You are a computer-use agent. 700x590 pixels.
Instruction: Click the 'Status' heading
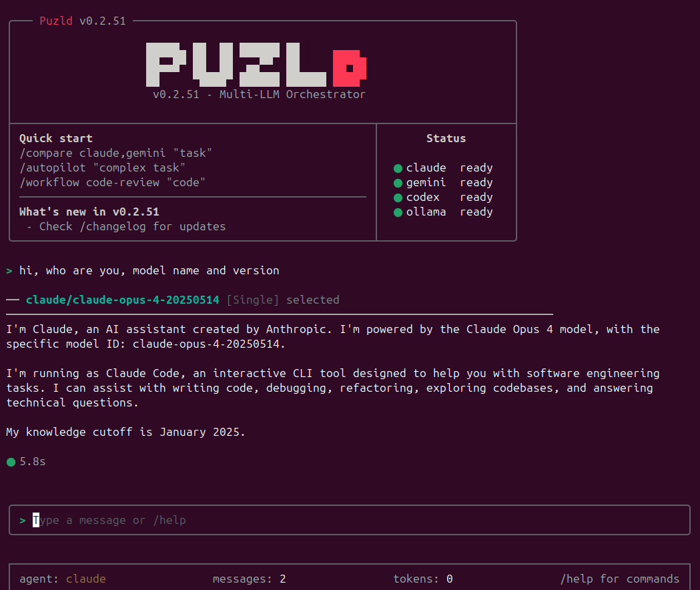446,138
